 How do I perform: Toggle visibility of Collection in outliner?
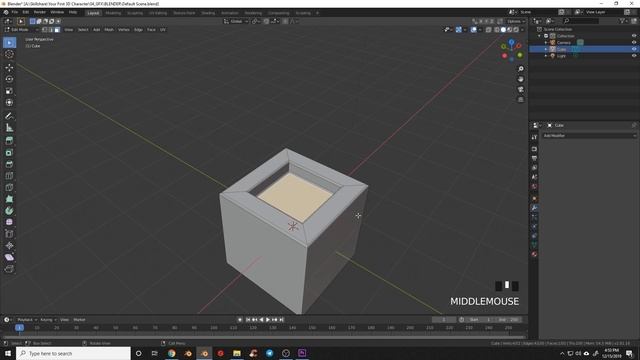pyautogui.click(x=634, y=36)
